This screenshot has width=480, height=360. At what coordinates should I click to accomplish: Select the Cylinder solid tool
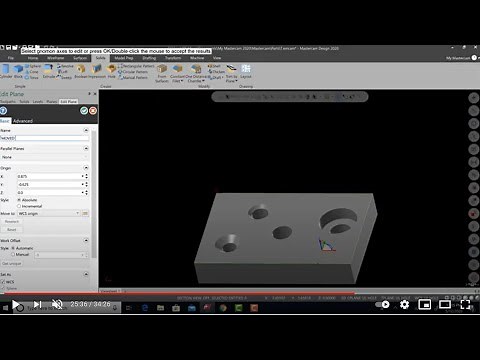click(x=6, y=72)
